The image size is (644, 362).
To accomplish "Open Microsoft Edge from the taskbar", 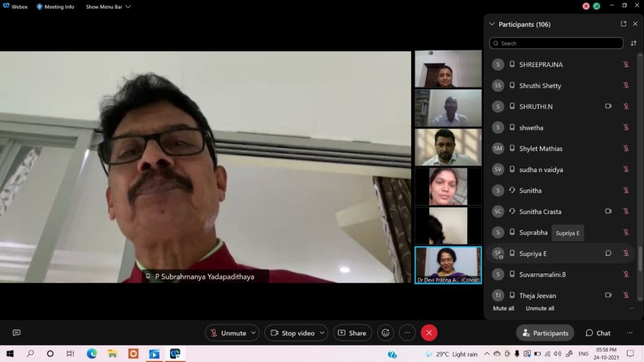I will pos(92,354).
